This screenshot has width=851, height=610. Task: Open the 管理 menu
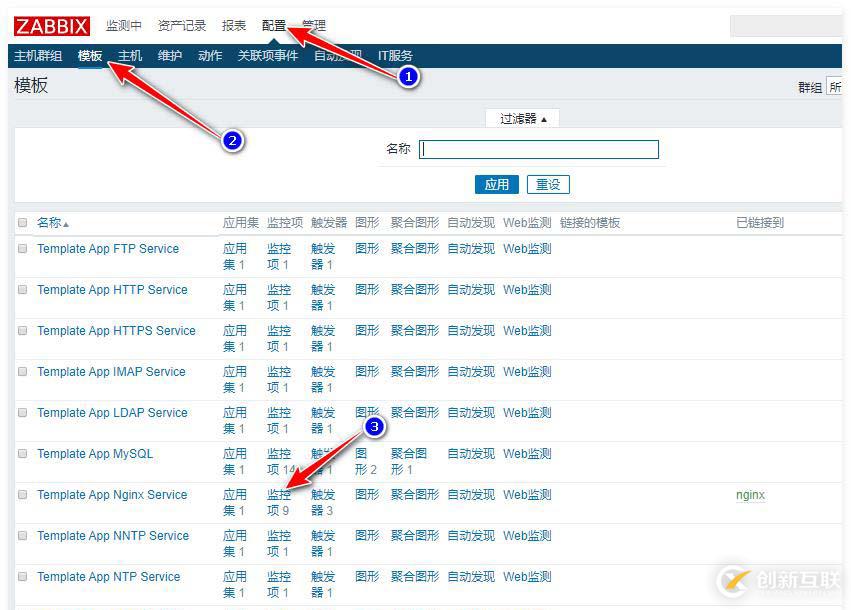[x=314, y=26]
